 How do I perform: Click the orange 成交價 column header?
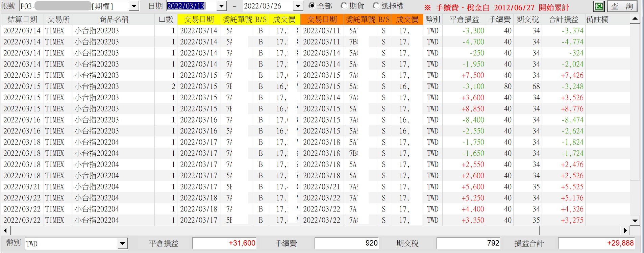tap(407, 20)
